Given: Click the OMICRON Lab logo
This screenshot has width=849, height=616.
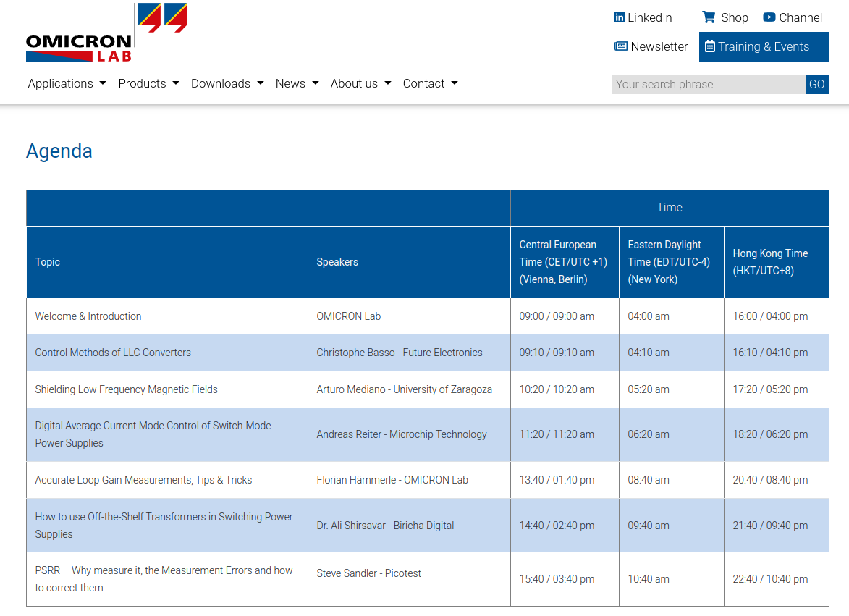Looking at the screenshot, I should (106, 33).
